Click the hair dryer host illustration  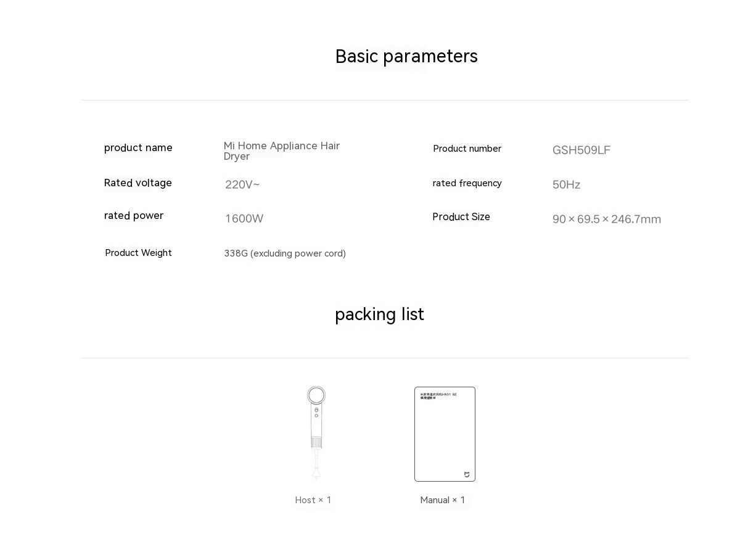pyautogui.click(x=316, y=432)
